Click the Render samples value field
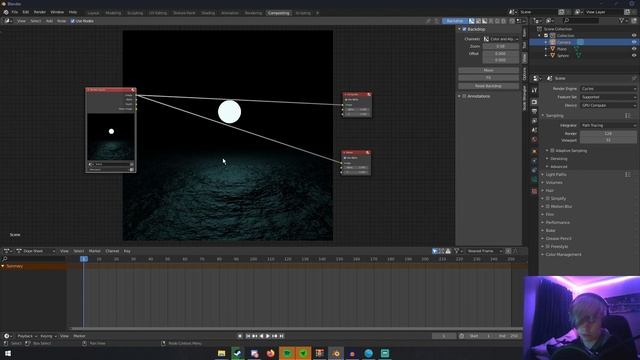The image size is (640, 360). (608, 133)
